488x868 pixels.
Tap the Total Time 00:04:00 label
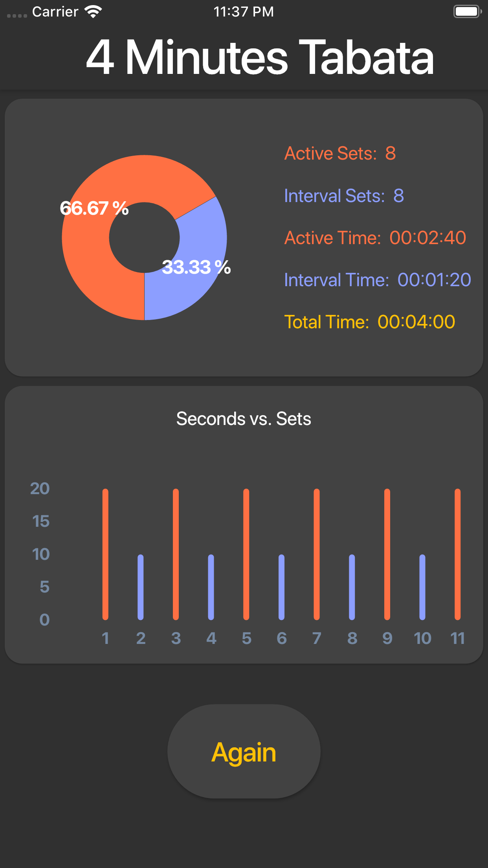click(369, 322)
